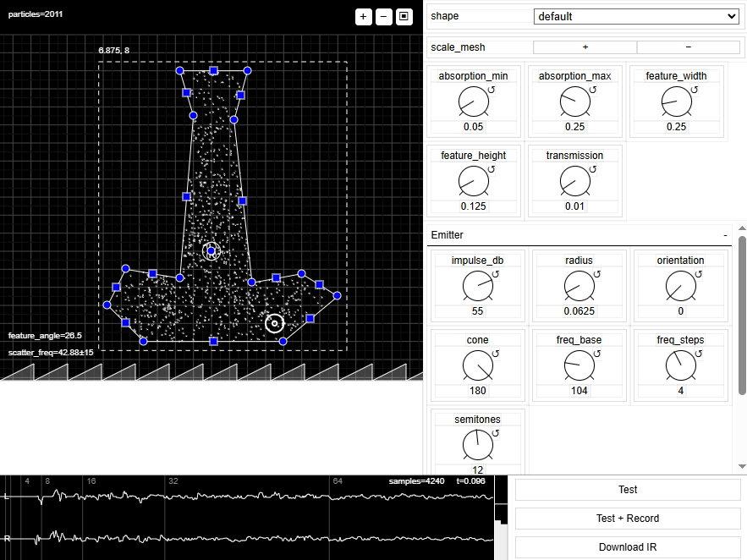Open the shape dropdown
The height and width of the screenshot is (560, 747).
coord(635,16)
